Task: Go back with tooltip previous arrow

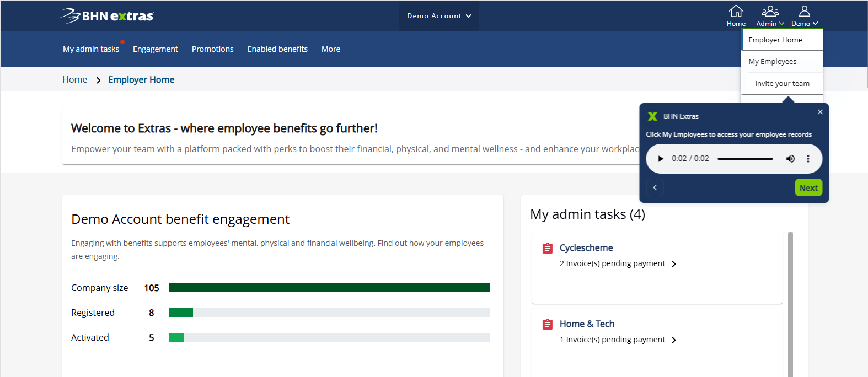Action: 655,187
